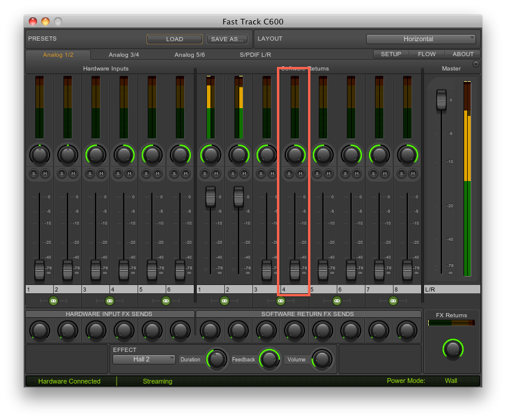The image size is (506, 420).
Task: Click the pan knob on hardware input 2
Action: coord(68,155)
